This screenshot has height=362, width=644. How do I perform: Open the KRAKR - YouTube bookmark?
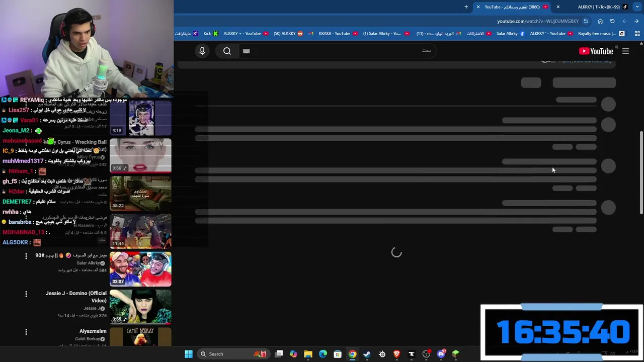(339, 34)
